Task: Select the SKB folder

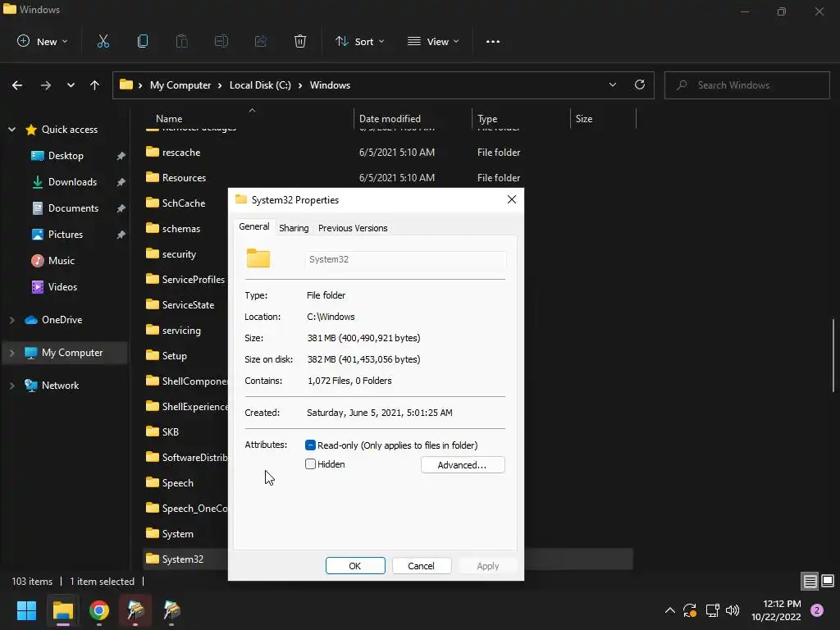Action: (x=171, y=432)
